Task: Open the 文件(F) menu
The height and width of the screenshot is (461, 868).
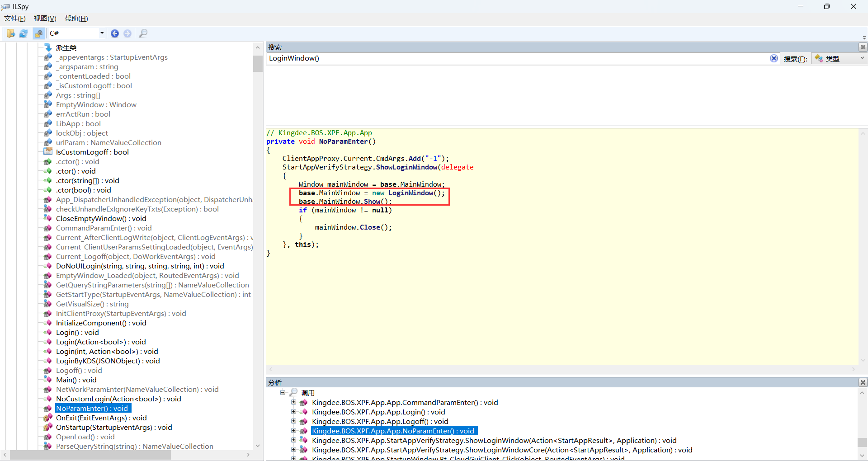Action: tap(15, 19)
